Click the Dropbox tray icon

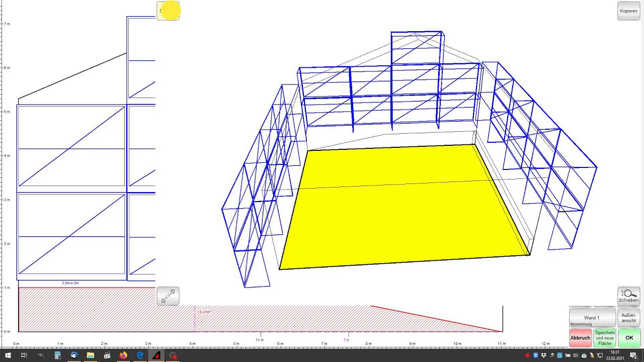(543, 355)
